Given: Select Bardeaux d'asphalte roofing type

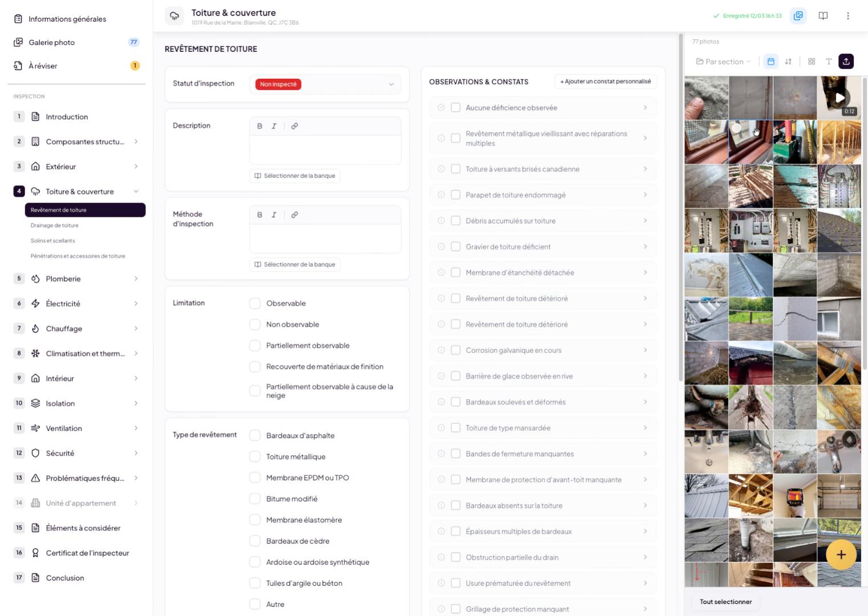Looking at the screenshot, I should point(255,436).
